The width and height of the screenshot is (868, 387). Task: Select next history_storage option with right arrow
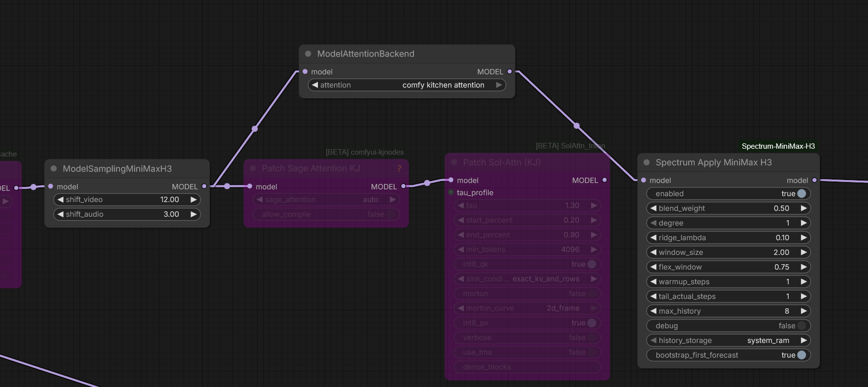tap(803, 341)
